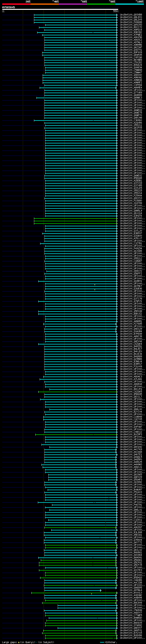Select hit UniRef100_Q6NWC3
This screenshot has height=644, width=146.
coord(131,98)
